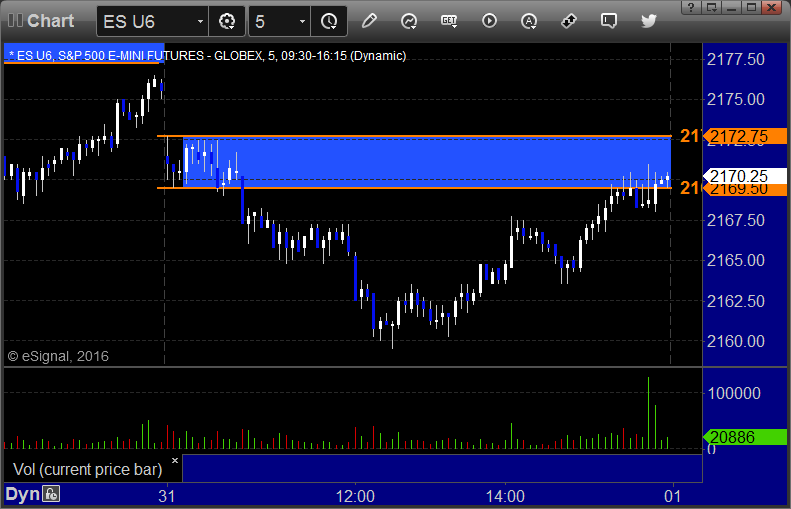Click the 100000 volume axis value
Viewport: 791px width, 509px height.
click(x=734, y=393)
